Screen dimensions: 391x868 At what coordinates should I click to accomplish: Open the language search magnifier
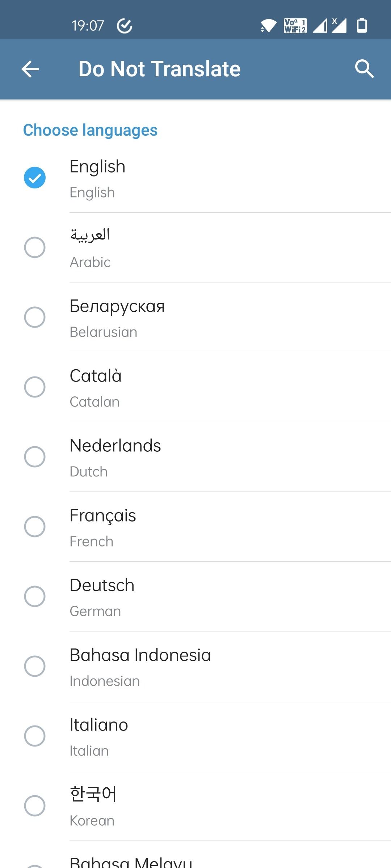click(364, 69)
